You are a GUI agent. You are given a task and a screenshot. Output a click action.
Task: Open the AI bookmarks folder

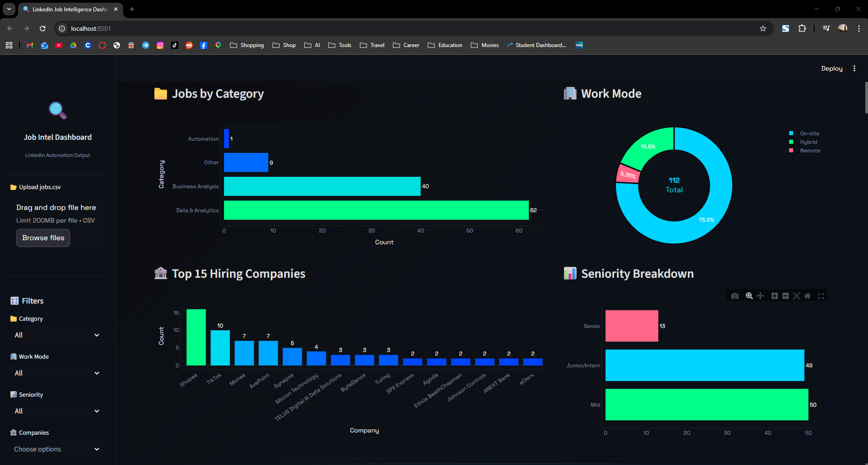click(x=312, y=45)
